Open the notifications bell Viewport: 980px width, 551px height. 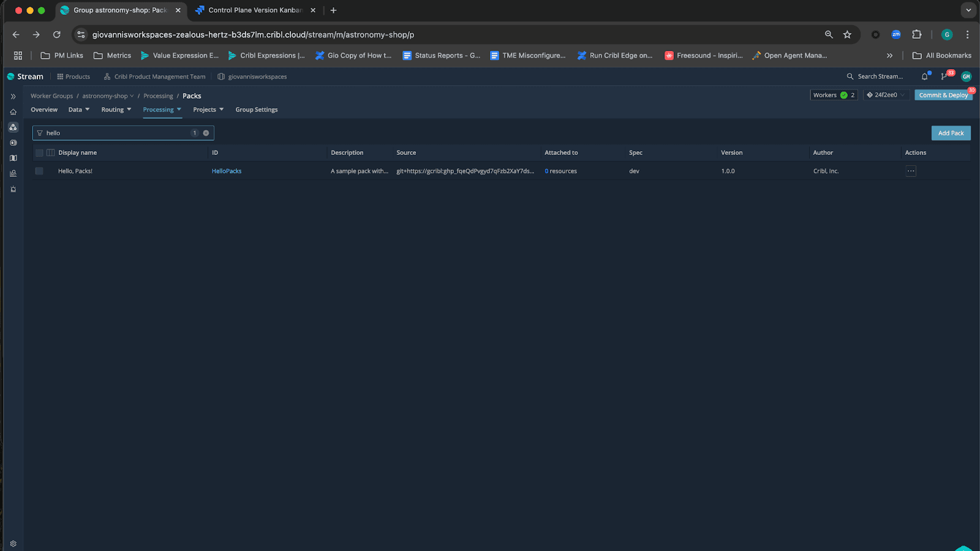pos(925,77)
